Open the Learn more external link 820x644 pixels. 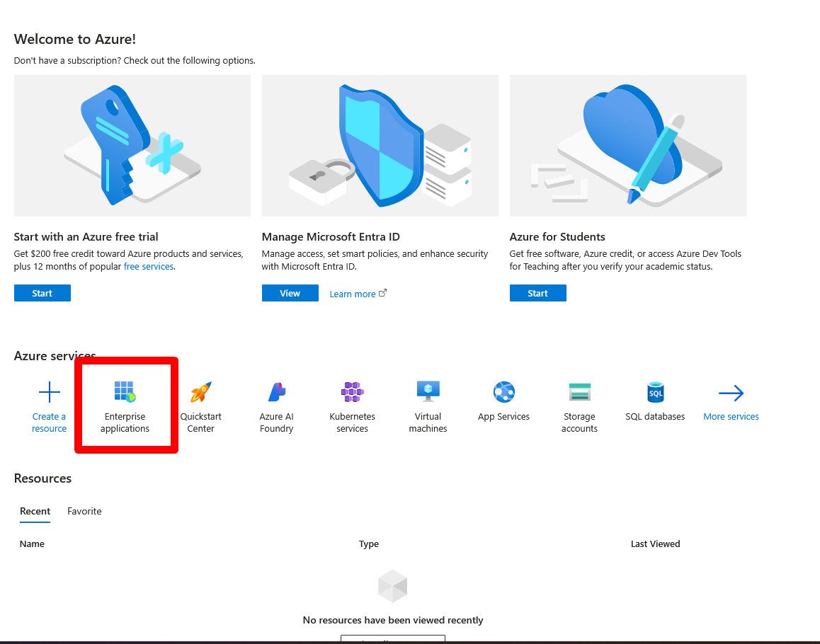tap(358, 294)
